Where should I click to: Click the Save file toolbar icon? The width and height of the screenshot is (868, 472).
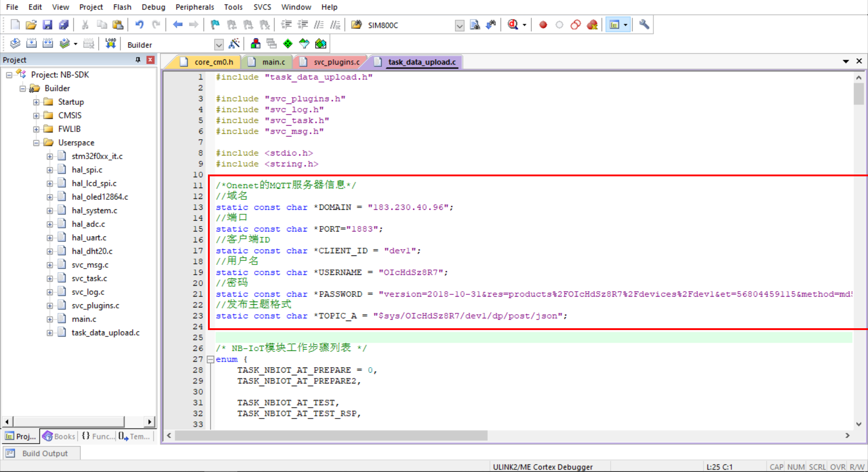pos(47,25)
